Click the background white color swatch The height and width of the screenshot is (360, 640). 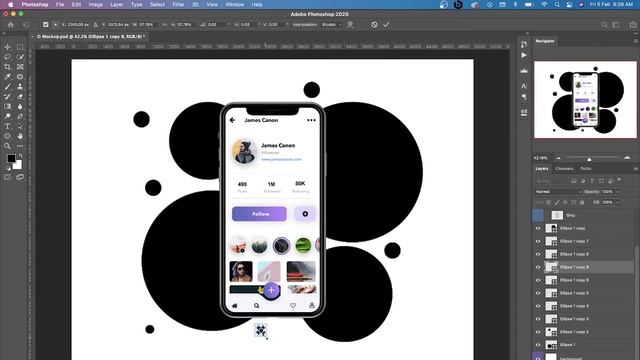[x=18, y=165]
